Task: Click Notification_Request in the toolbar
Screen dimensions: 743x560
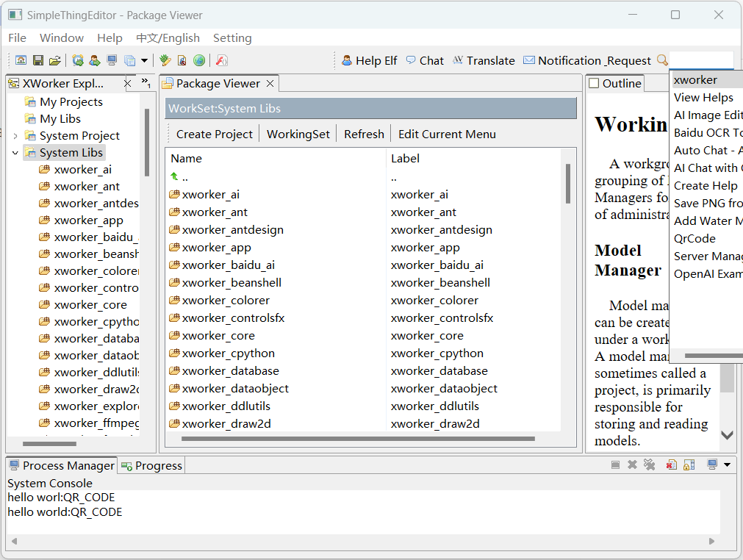Action: pyautogui.click(x=587, y=61)
